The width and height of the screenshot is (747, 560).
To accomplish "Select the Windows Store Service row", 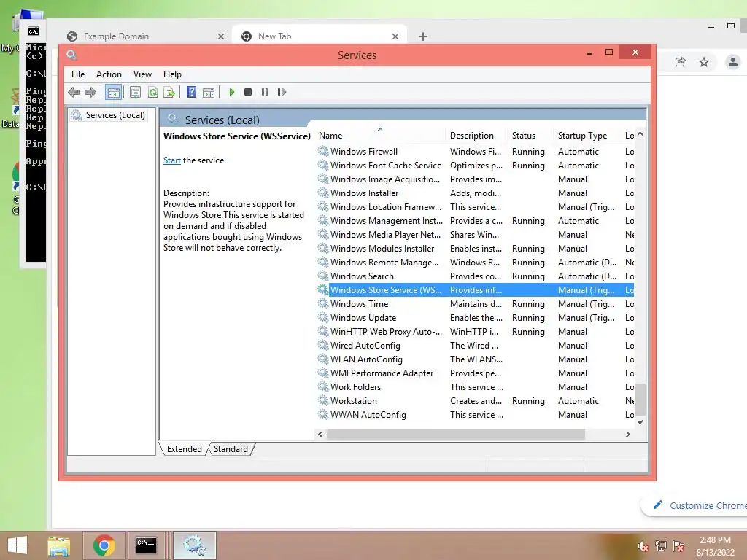I will coord(476,289).
